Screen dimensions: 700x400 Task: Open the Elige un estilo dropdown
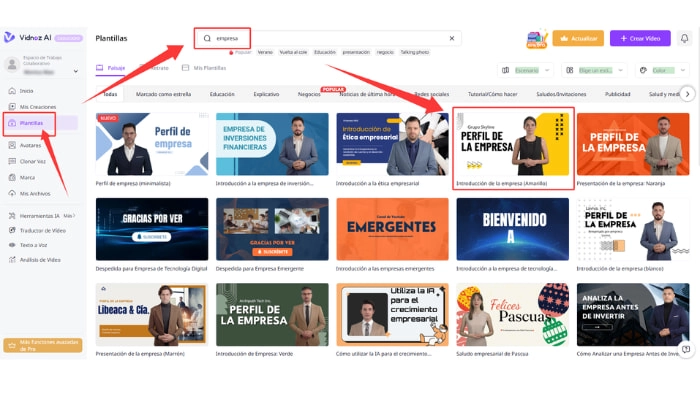[594, 70]
